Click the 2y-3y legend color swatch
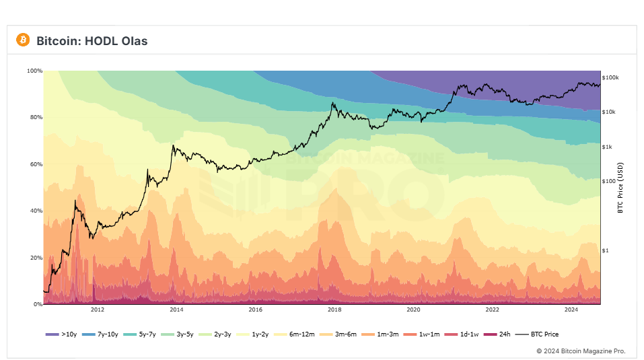 tap(205, 334)
